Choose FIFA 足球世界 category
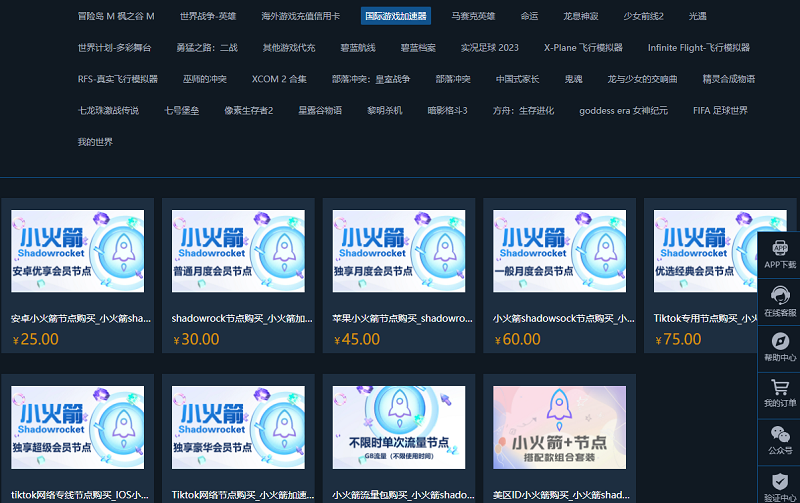This screenshot has width=800, height=503. 720,110
